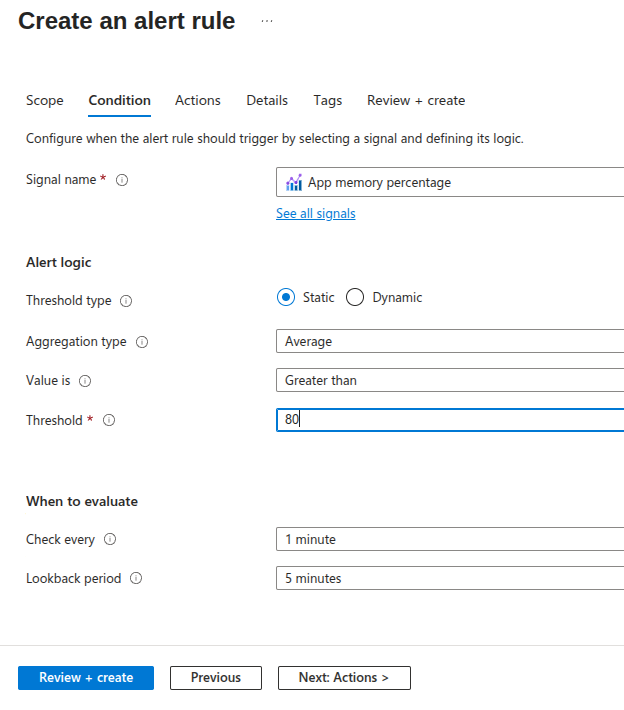Open the Review + create tab
Viewport: 624px width, 710px height.
point(416,101)
